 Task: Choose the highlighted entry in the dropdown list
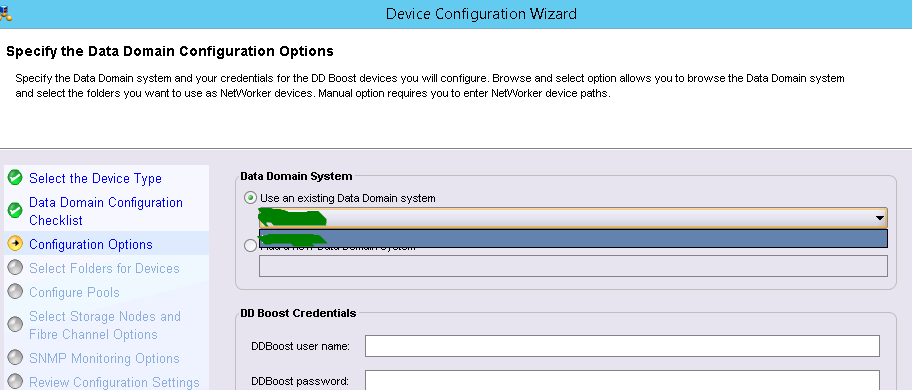click(573, 238)
